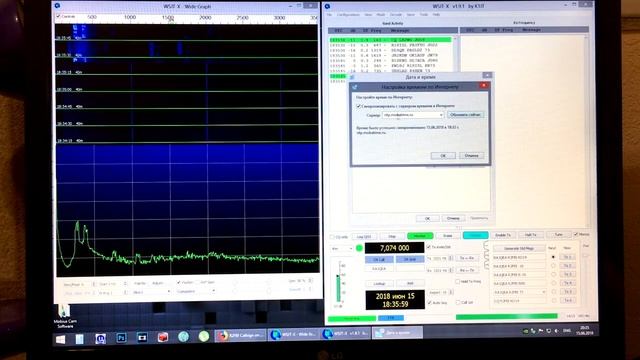
Task: Switch to the Firefox taskbar window
Action: click(x=241, y=336)
